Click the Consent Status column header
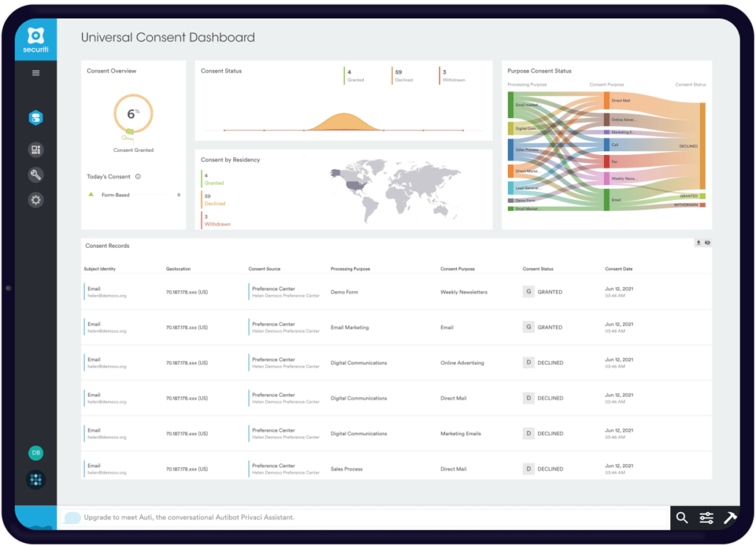Viewport: 756px width, 546px height. [537, 269]
